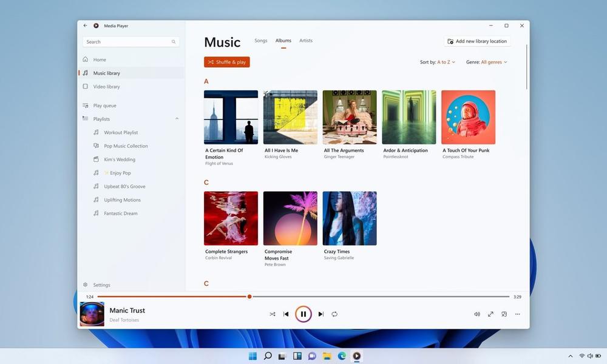Switch to the Artists tab

click(306, 41)
